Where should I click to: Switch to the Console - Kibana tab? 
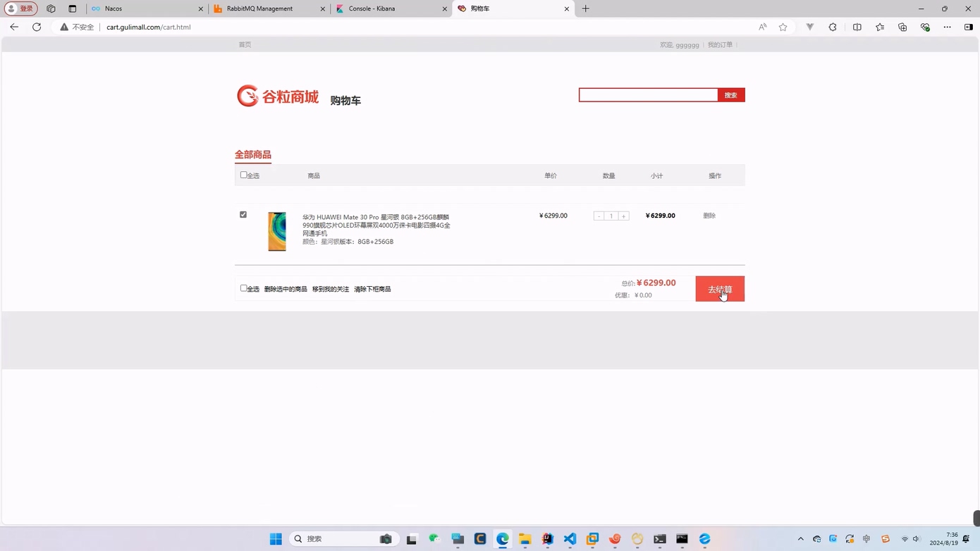point(390,8)
